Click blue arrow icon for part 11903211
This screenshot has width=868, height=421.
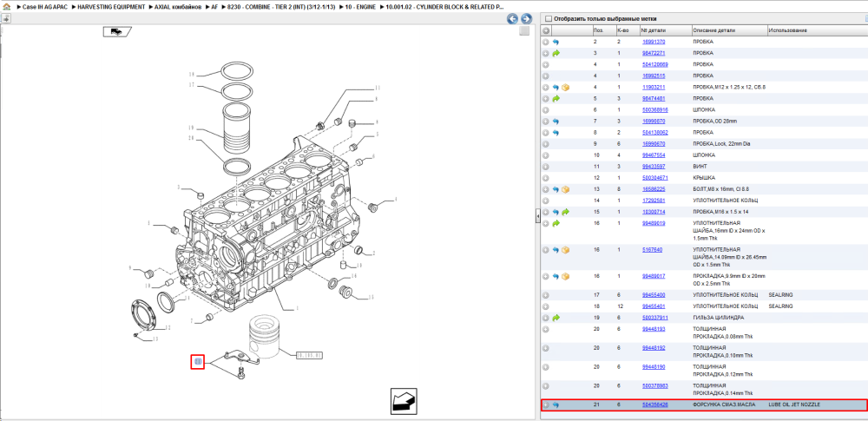(556, 88)
